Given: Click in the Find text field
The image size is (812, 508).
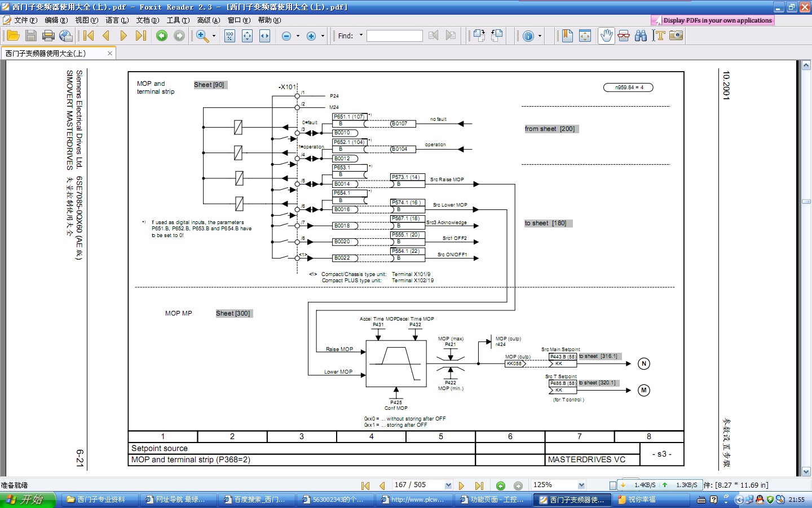Looking at the screenshot, I should (x=394, y=36).
